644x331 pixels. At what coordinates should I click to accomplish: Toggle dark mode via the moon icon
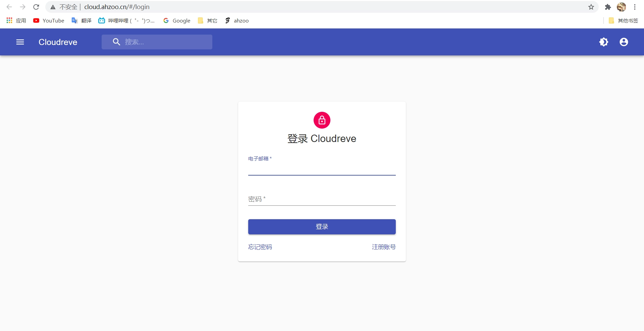pyautogui.click(x=604, y=42)
